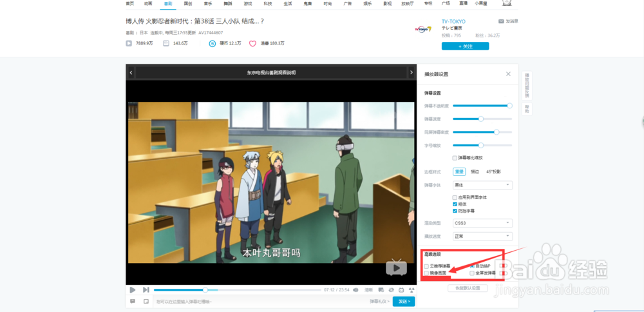Open the 帮助 side tab
Image resolution: width=644 pixels, height=312 pixels.
pyautogui.click(x=527, y=109)
